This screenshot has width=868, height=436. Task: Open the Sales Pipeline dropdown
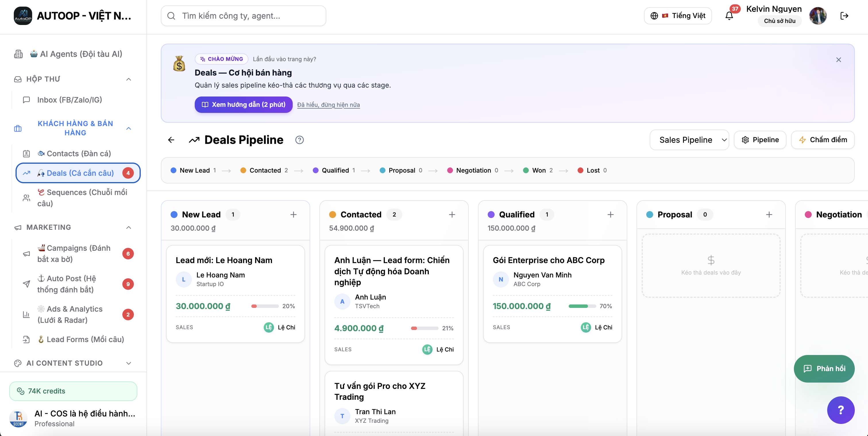point(689,140)
